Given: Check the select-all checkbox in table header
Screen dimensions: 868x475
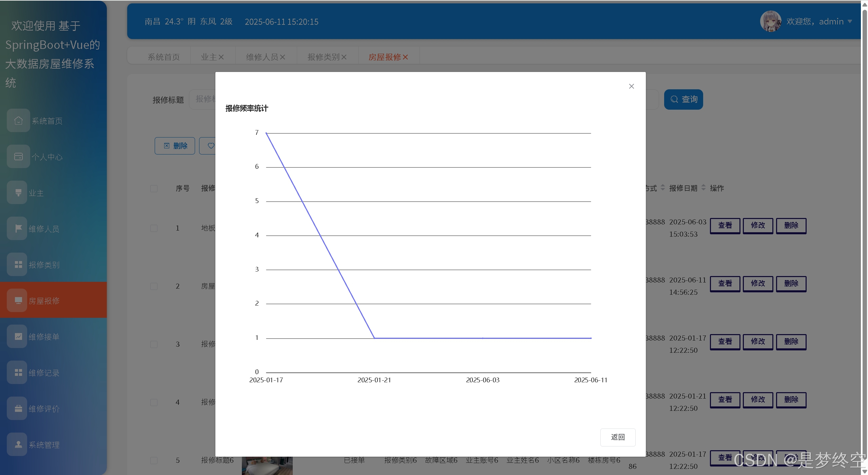Looking at the screenshot, I should 154,188.
